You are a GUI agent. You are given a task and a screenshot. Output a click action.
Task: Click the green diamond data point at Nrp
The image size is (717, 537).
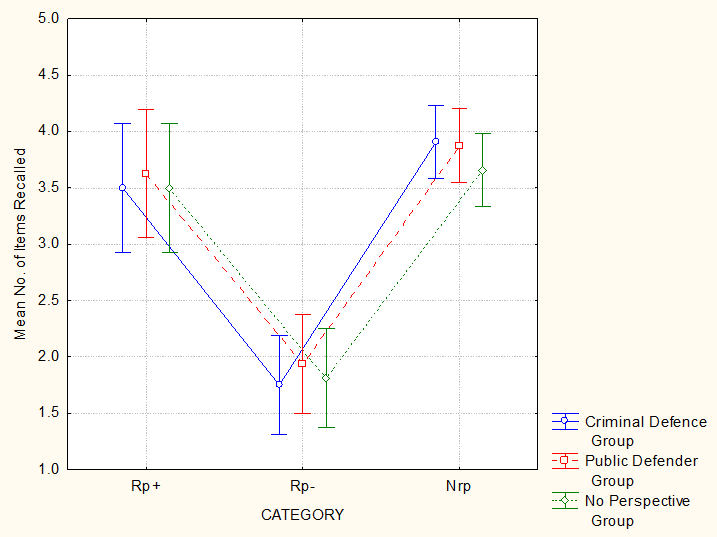point(482,171)
